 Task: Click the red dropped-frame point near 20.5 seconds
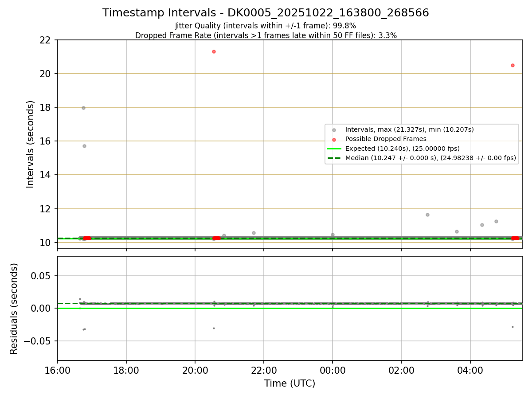(512, 65)
